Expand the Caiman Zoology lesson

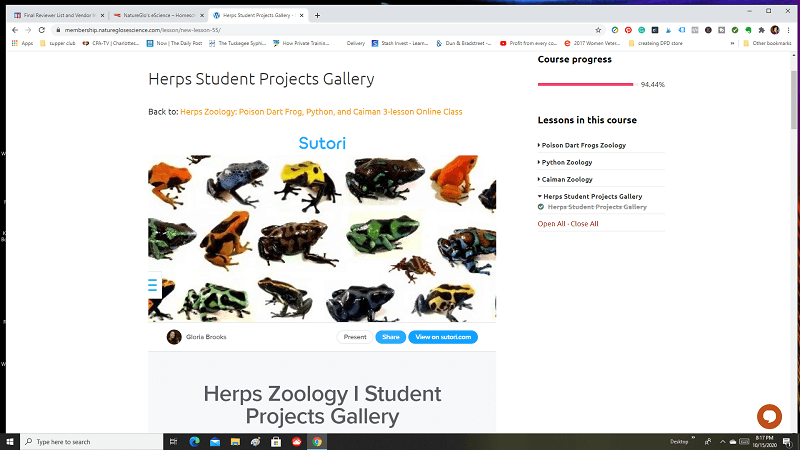pos(565,180)
